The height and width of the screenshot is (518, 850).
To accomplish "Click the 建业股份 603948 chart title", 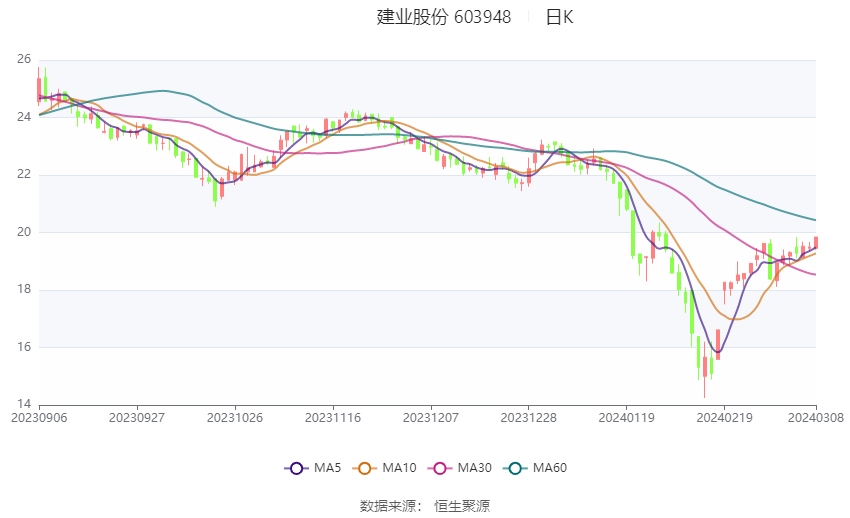I will point(443,17).
